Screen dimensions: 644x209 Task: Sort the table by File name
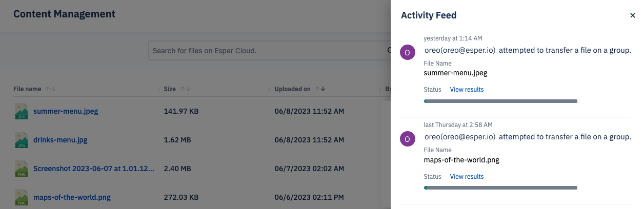(x=50, y=89)
